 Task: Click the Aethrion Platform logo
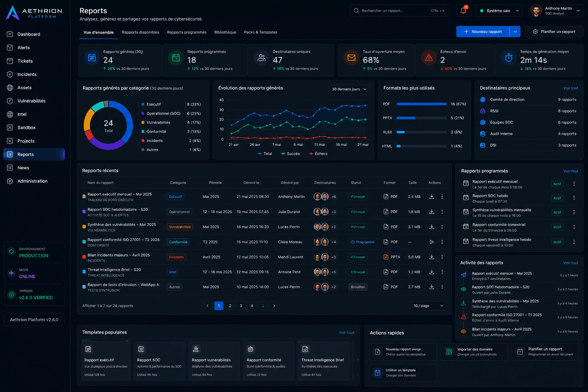[x=34, y=13]
